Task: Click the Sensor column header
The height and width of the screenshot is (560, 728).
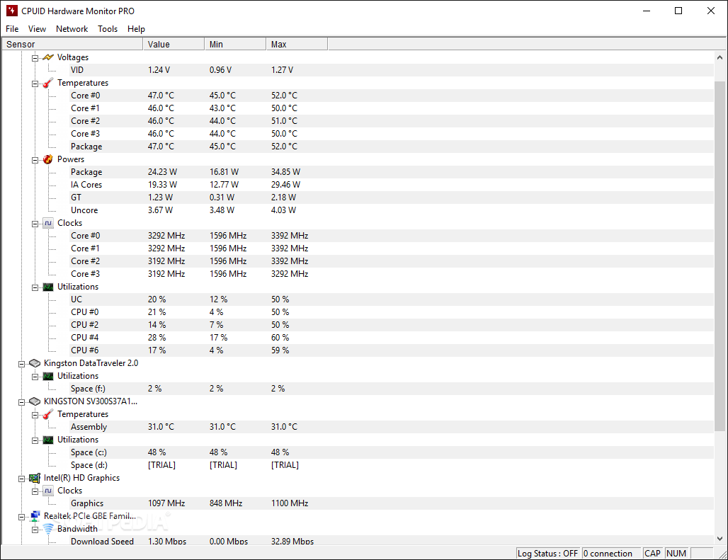Action: [72, 44]
